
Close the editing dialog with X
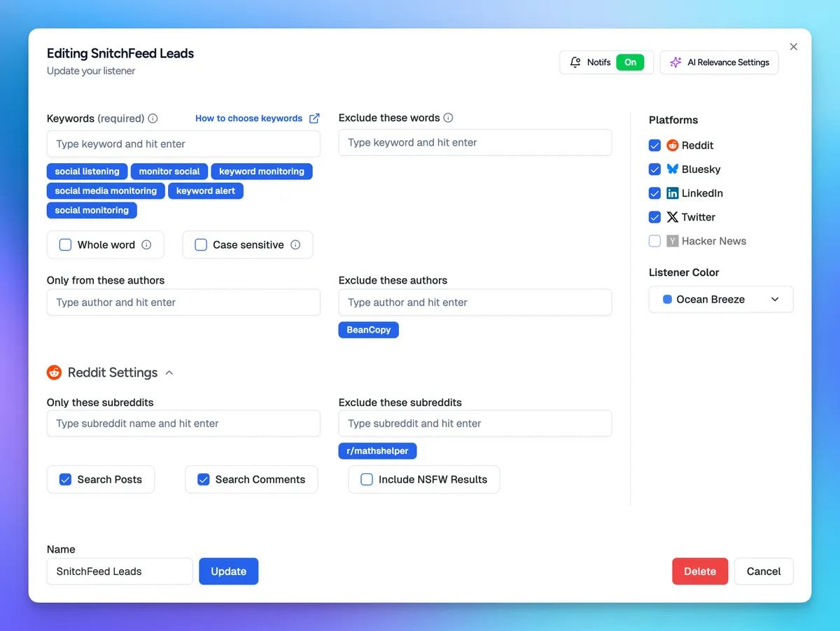coord(793,47)
